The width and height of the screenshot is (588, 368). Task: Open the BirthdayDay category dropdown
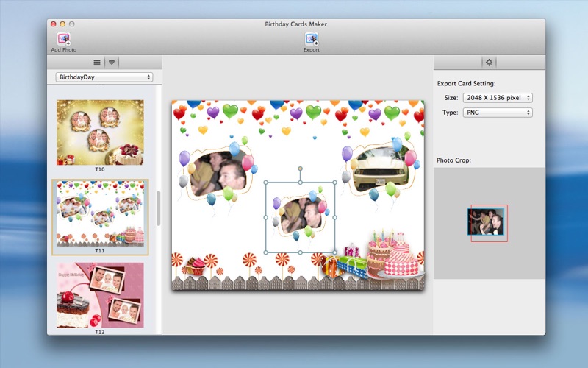pos(104,77)
